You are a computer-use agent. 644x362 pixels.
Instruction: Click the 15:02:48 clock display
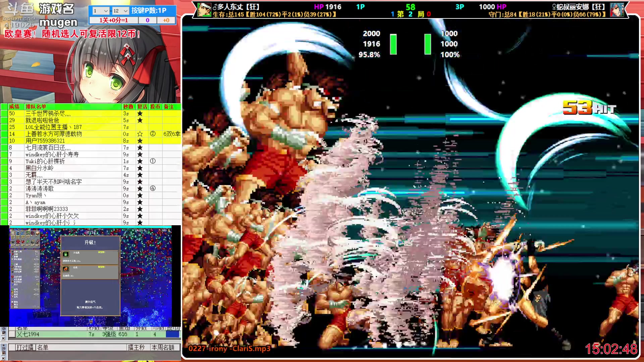pos(611,349)
